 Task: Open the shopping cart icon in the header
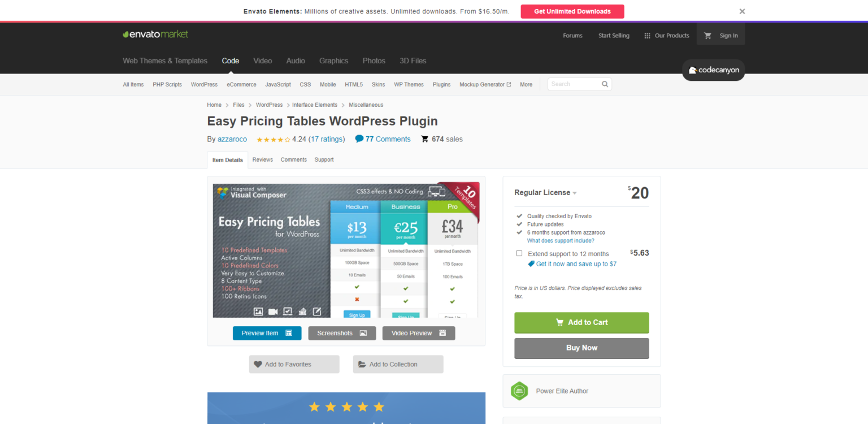click(x=708, y=35)
